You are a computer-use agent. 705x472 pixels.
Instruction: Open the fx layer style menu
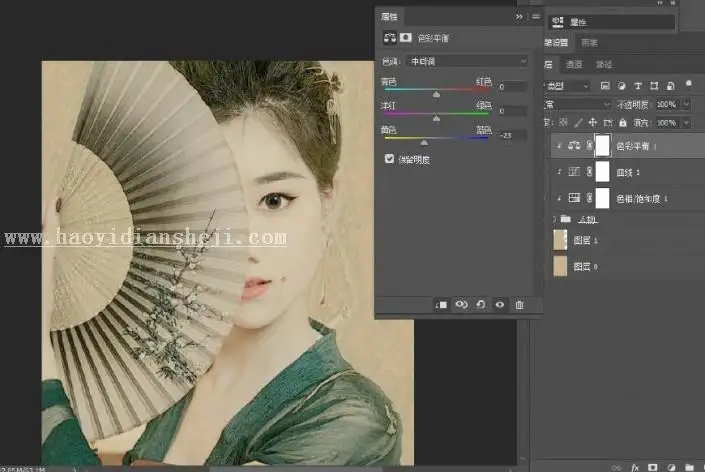pos(635,468)
